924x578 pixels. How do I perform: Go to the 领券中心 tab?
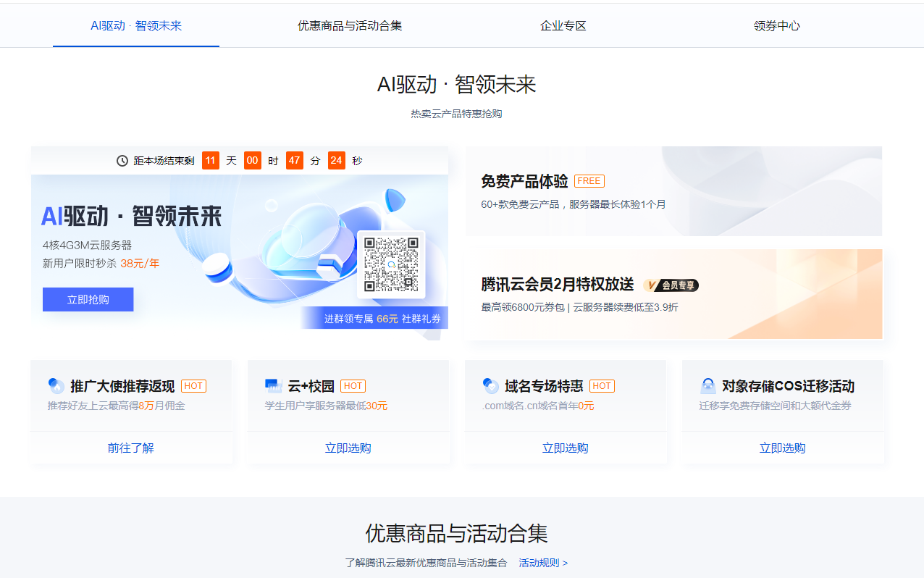776,26
